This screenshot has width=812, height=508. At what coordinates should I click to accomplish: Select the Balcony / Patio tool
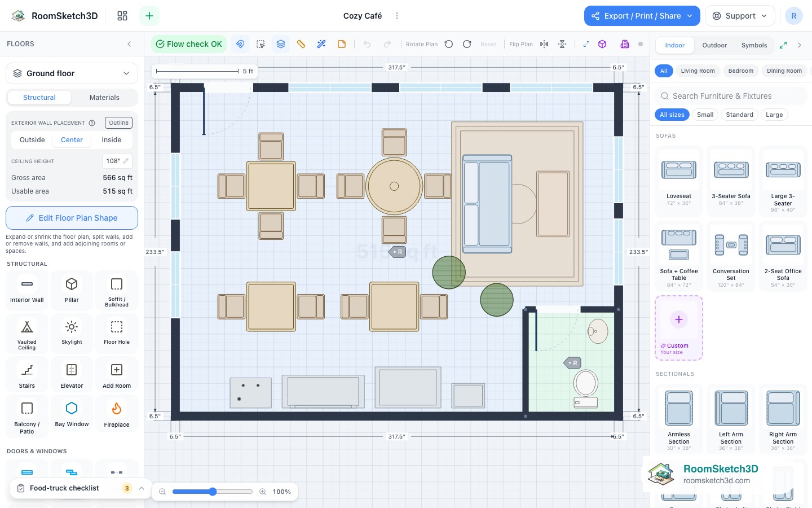point(27,415)
